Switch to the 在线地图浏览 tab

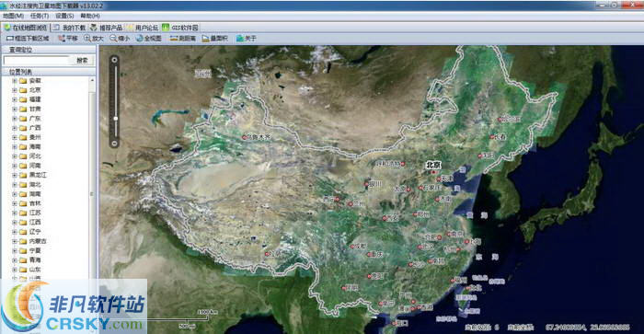click(26, 28)
